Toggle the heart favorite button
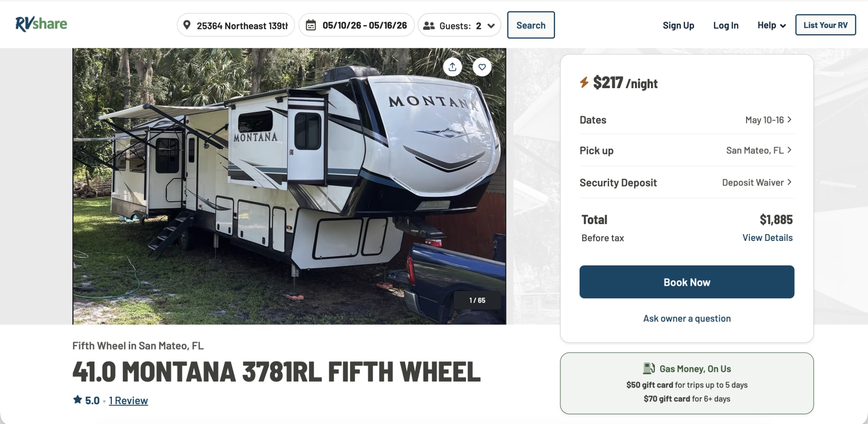Screen dimensions: 868x424 (482, 67)
